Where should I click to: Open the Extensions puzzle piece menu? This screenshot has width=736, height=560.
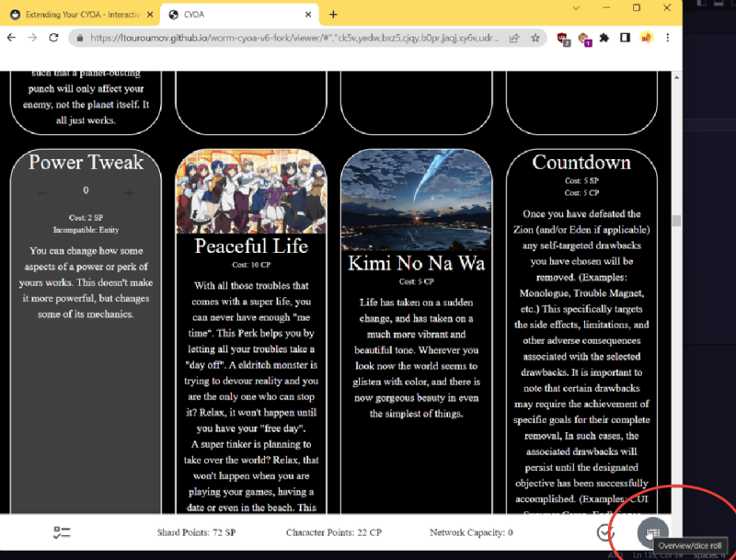[x=604, y=38]
